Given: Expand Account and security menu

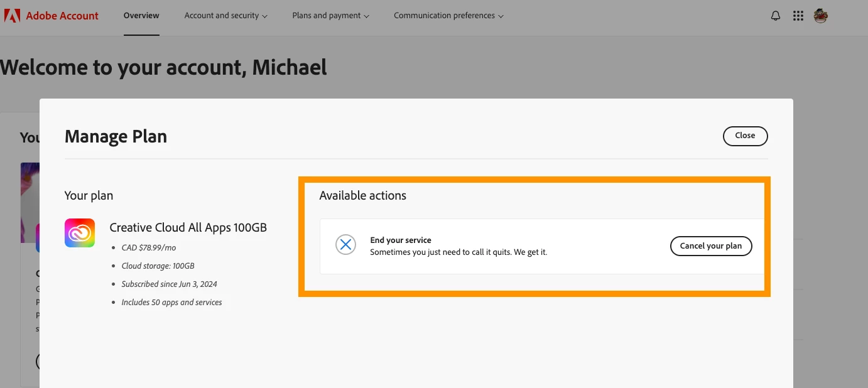Looking at the screenshot, I should [226, 16].
